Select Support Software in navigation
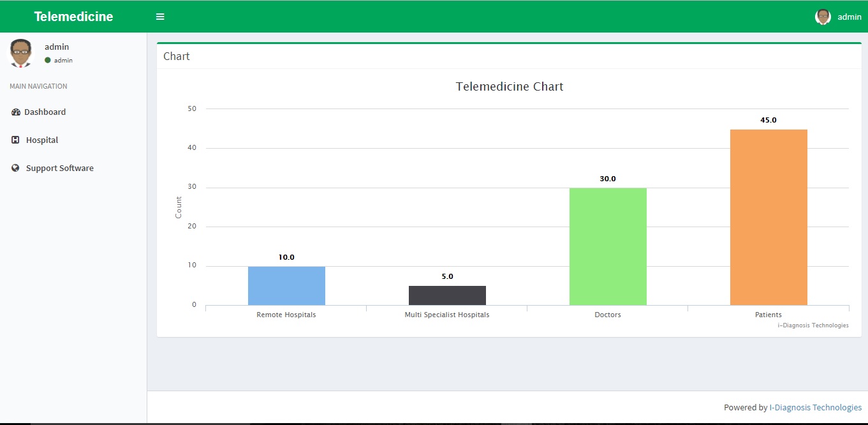 tap(59, 168)
